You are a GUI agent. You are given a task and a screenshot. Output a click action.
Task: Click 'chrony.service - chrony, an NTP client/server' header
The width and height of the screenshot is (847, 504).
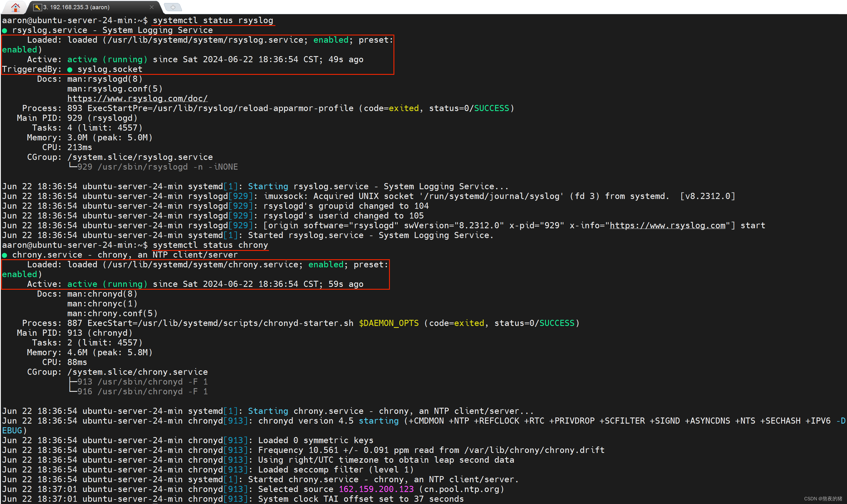pyautogui.click(x=125, y=255)
